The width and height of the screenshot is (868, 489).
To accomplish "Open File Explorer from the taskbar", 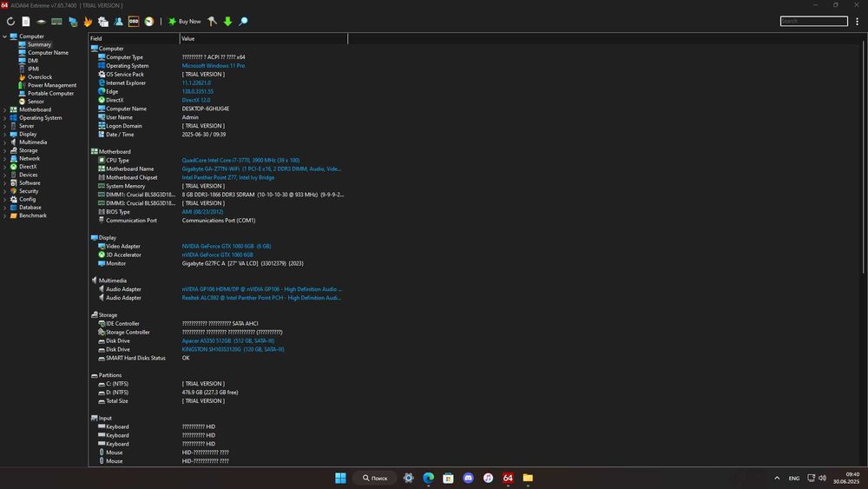I will (x=528, y=478).
